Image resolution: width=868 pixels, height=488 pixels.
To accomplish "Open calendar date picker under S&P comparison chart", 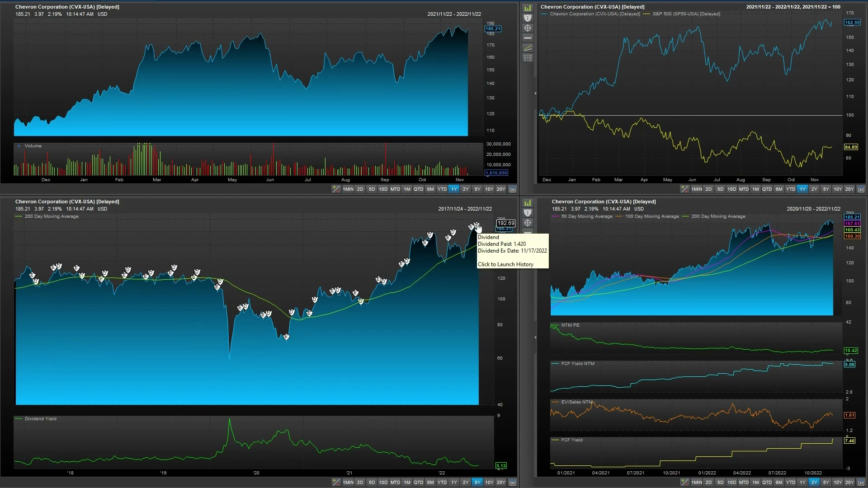I will point(861,189).
